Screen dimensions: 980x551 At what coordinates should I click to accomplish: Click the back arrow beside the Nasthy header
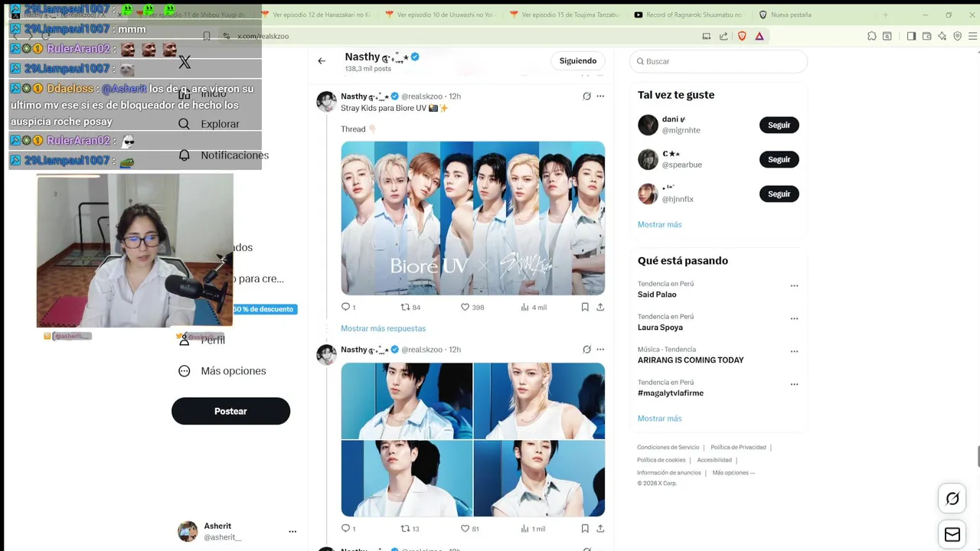[322, 61]
